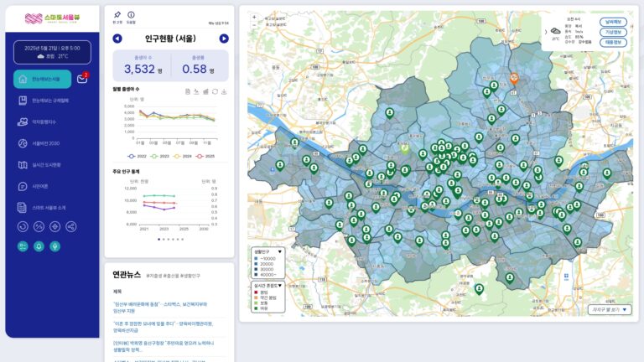Toggle the 2022 series in chart legend
Image resolution: width=644 pixels, height=362 pixels.
(x=137, y=157)
